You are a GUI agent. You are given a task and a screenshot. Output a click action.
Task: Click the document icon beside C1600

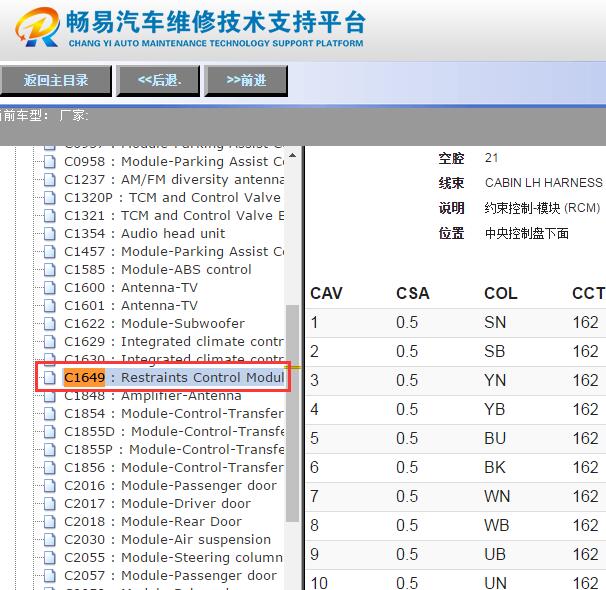49,288
